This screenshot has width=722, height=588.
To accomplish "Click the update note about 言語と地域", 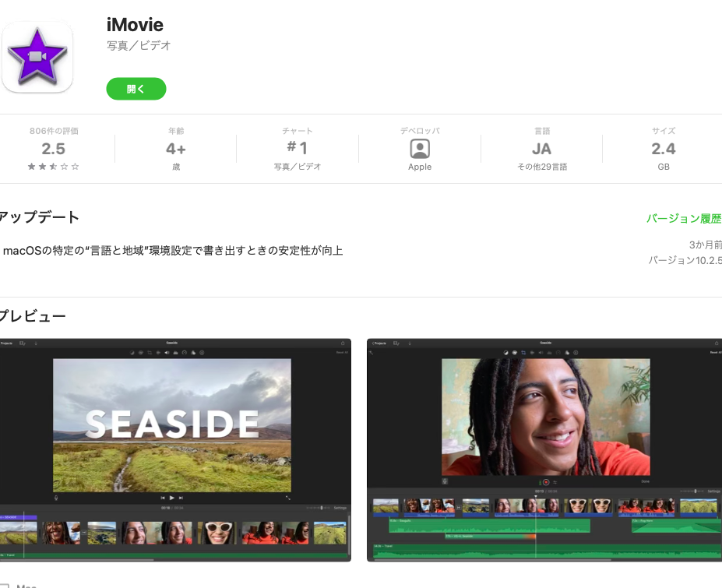I will [173, 251].
